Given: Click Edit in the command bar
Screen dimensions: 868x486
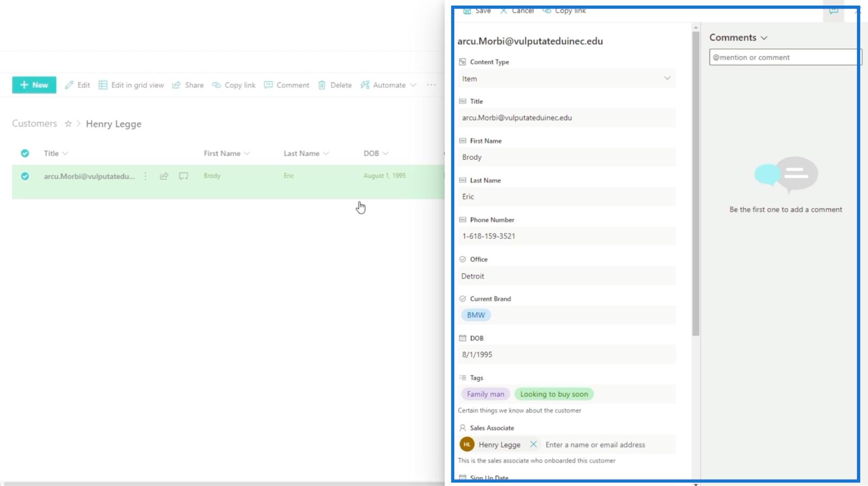Looking at the screenshot, I should [78, 85].
